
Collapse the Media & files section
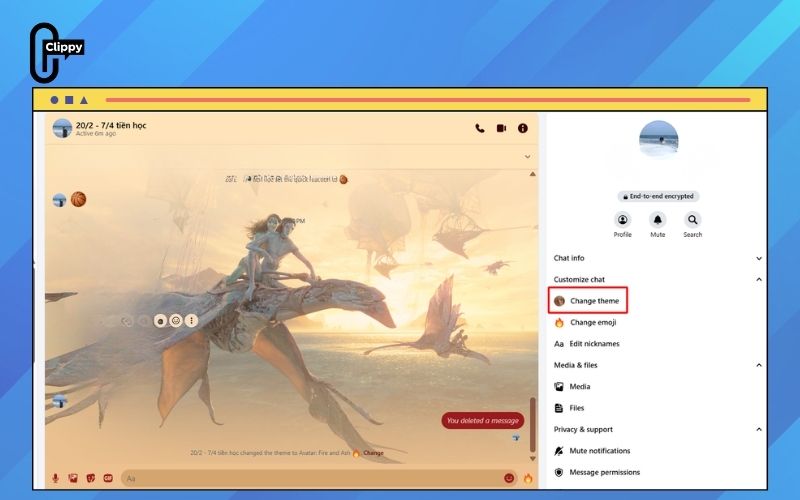pos(658,365)
